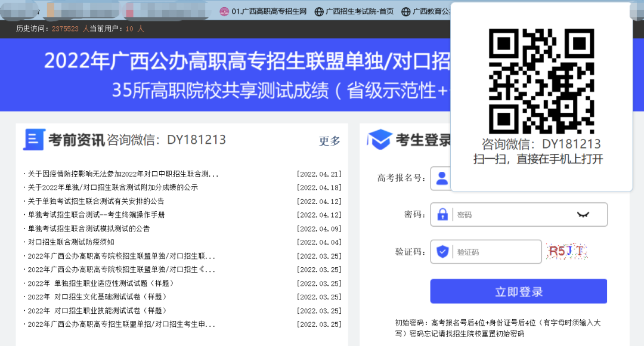The height and width of the screenshot is (346, 644).
Task: Click the pink icon of 01.广西高职高专招生网 bookmark
Action: [224, 11]
